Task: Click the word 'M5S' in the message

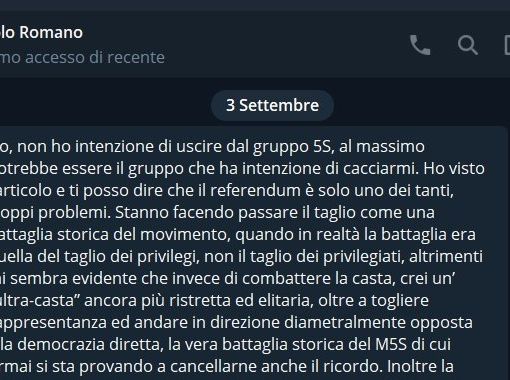Action: (391, 344)
